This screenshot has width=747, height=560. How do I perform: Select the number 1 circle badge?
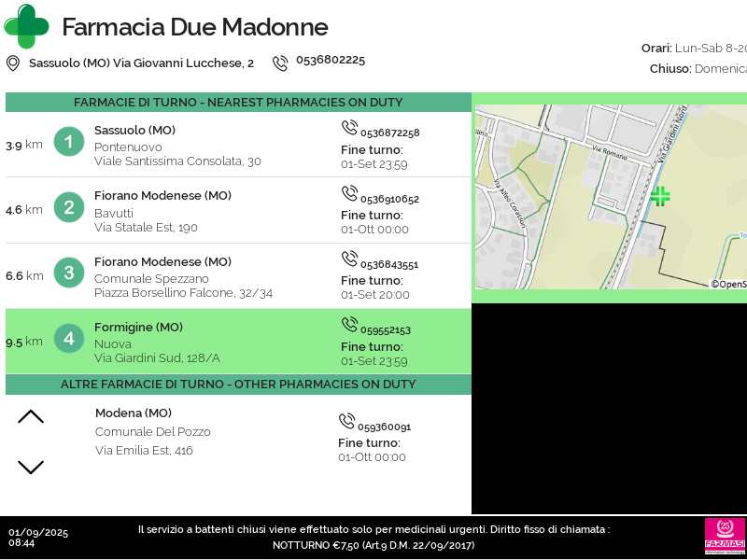pyautogui.click(x=69, y=142)
